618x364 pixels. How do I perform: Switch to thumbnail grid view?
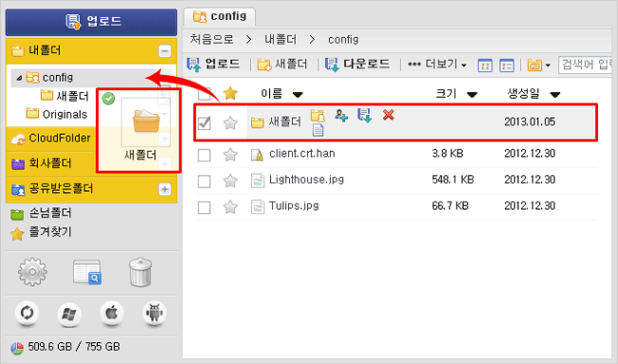[x=485, y=66]
